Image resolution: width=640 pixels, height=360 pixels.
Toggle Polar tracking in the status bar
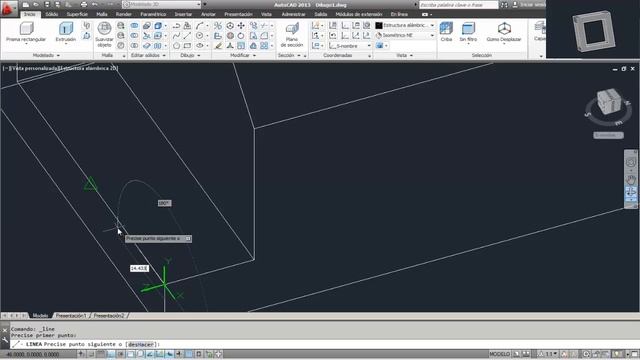[x=121, y=354]
